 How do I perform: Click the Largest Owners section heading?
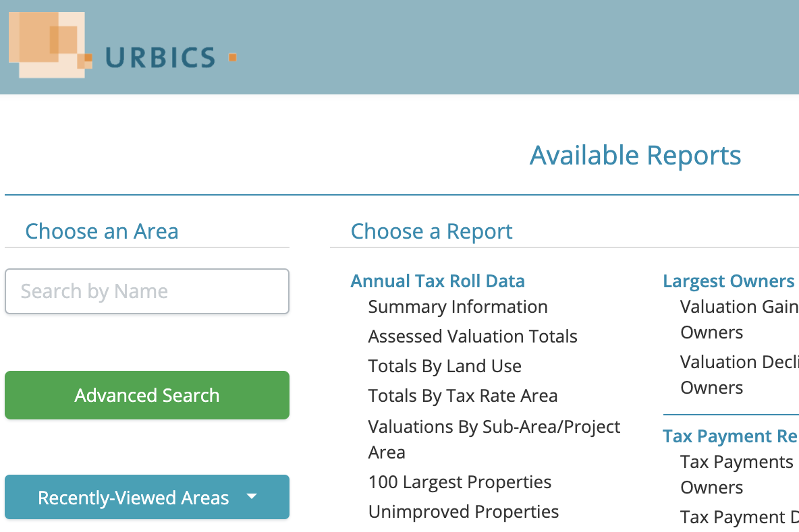(729, 281)
